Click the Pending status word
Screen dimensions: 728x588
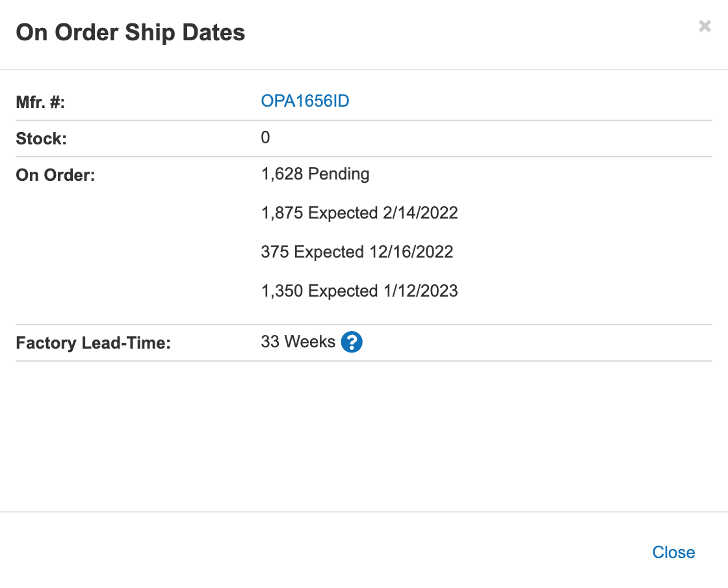coord(339,174)
